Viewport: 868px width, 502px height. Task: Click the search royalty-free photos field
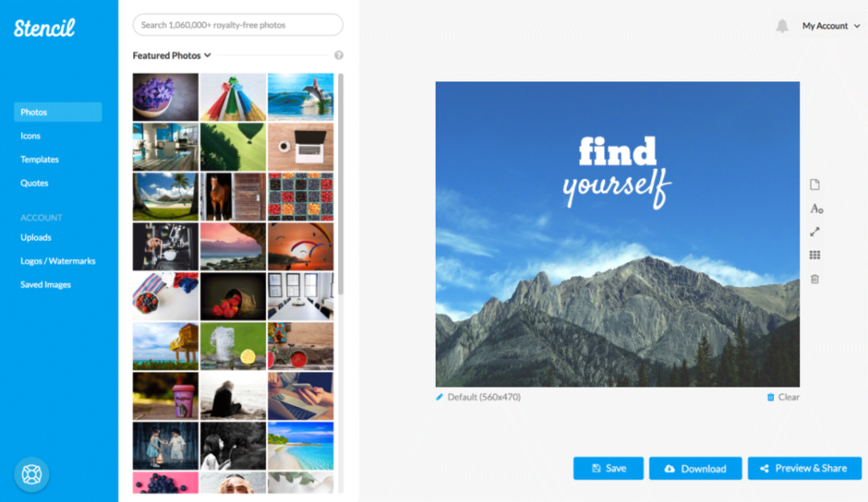coord(238,25)
